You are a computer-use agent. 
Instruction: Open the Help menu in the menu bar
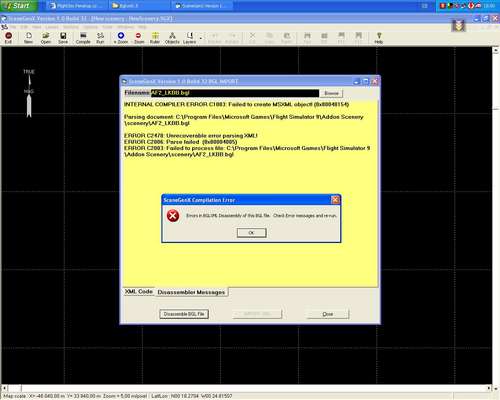142,27
